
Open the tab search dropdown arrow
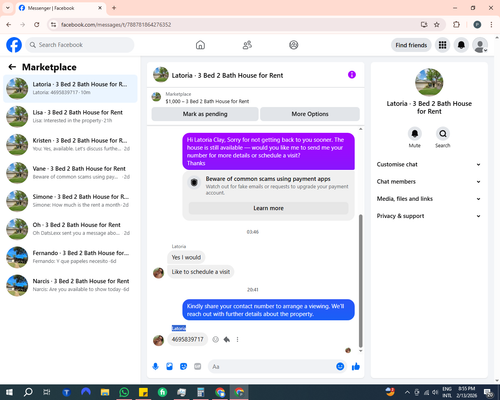8,8
